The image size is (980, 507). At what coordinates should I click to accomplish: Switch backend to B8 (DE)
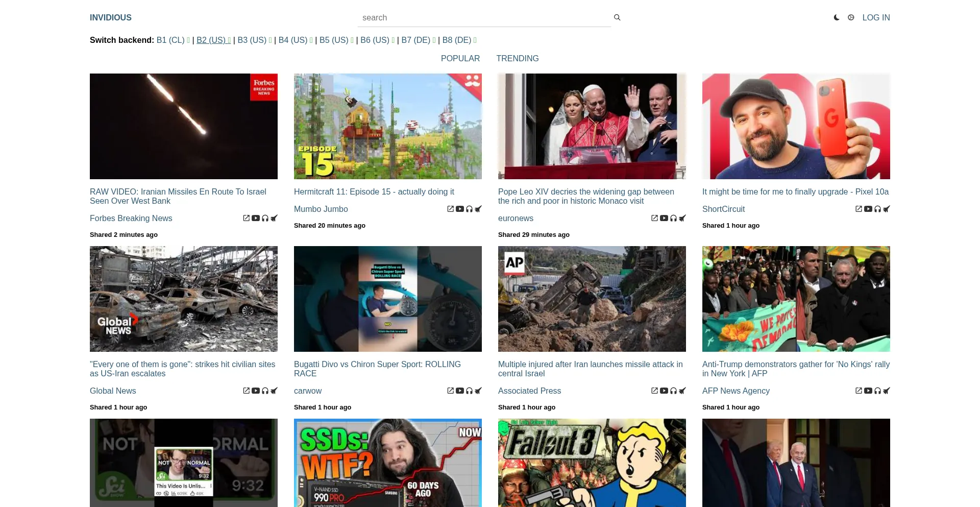(x=459, y=40)
